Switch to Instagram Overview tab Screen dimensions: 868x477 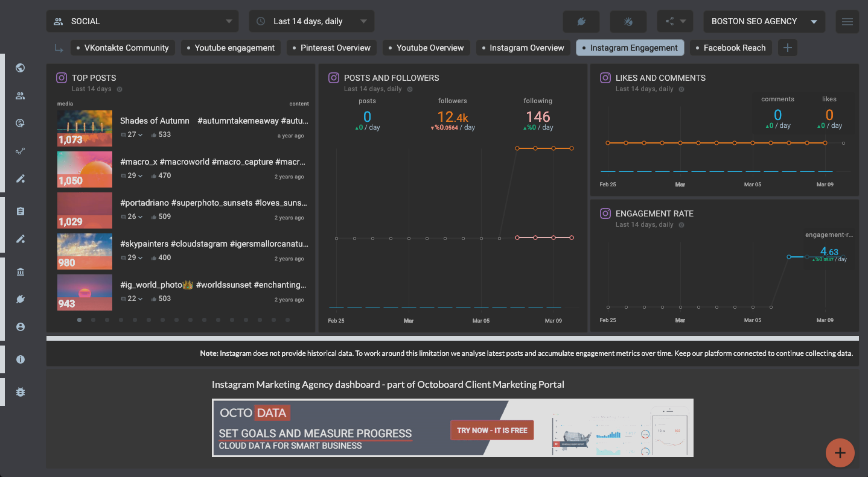[523, 48]
